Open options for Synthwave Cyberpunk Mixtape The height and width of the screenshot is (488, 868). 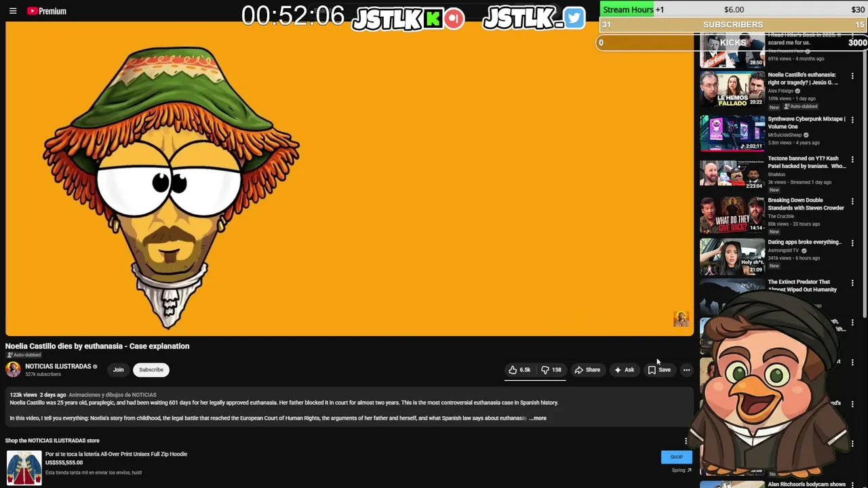[852, 120]
